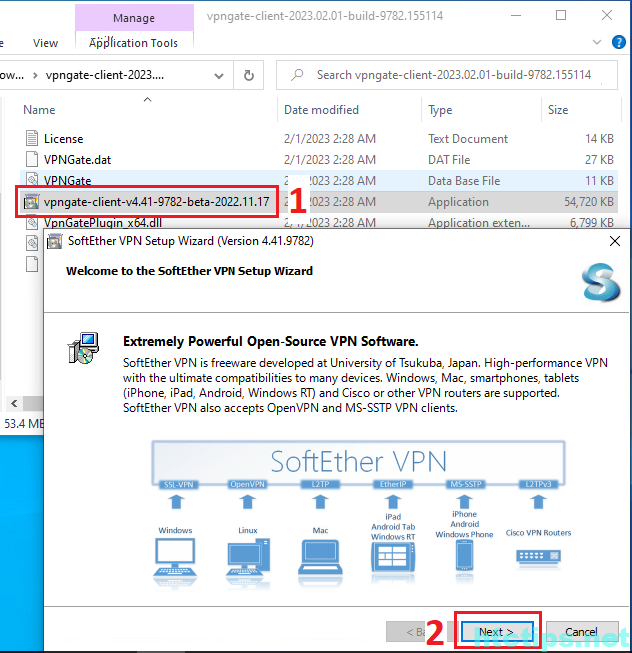Click the Next button in Setup Wizard
This screenshot has height=653, width=632.
(497, 632)
